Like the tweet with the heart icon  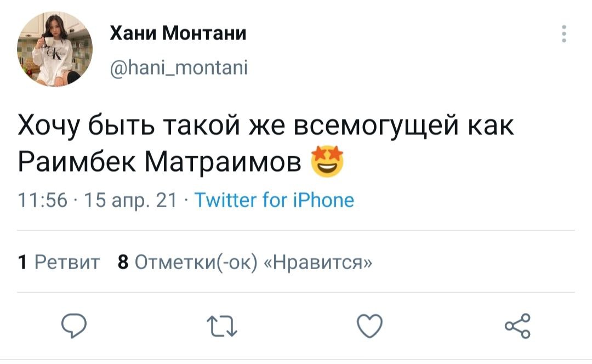369,327
